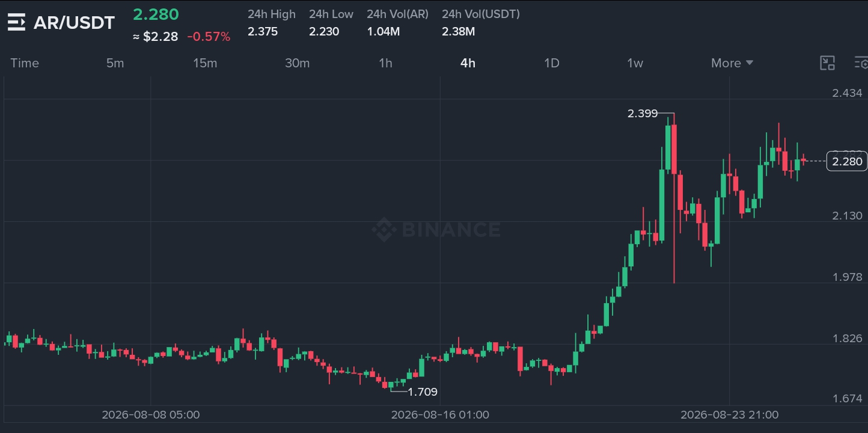This screenshot has width=868, height=433.
Task: Select the 1h interval tab
Action: pyautogui.click(x=385, y=63)
